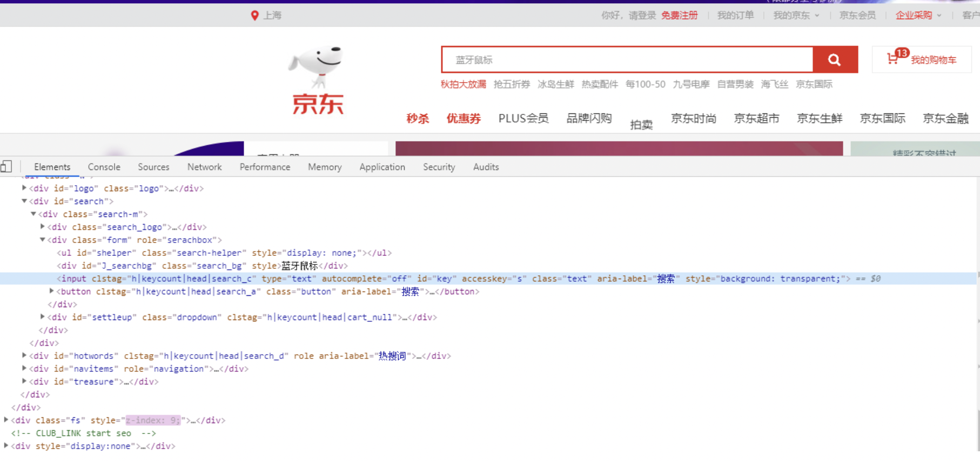Screen dimensions: 980x461
Task: Click hot word 海飞丝
Action: point(775,84)
